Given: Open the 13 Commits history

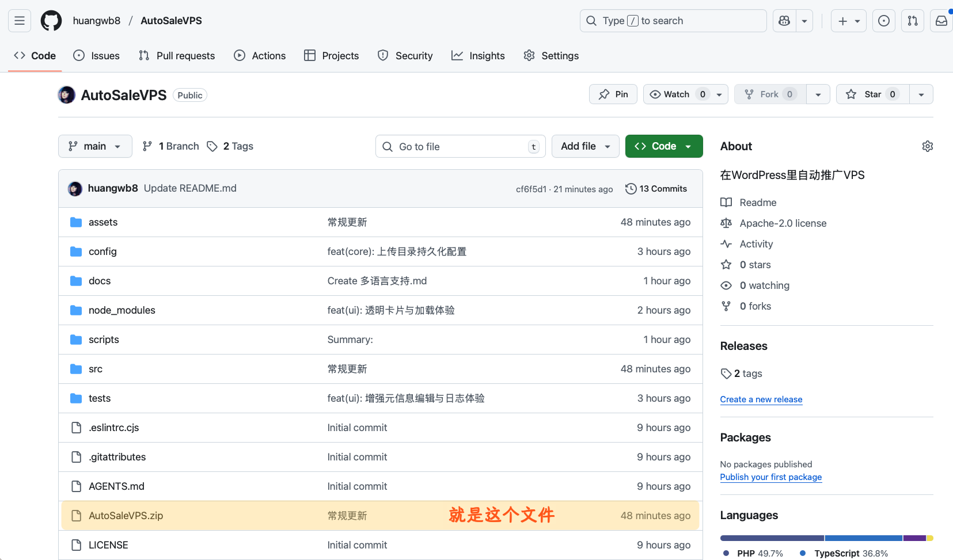Looking at the screenshot, I should click(656, 189).
